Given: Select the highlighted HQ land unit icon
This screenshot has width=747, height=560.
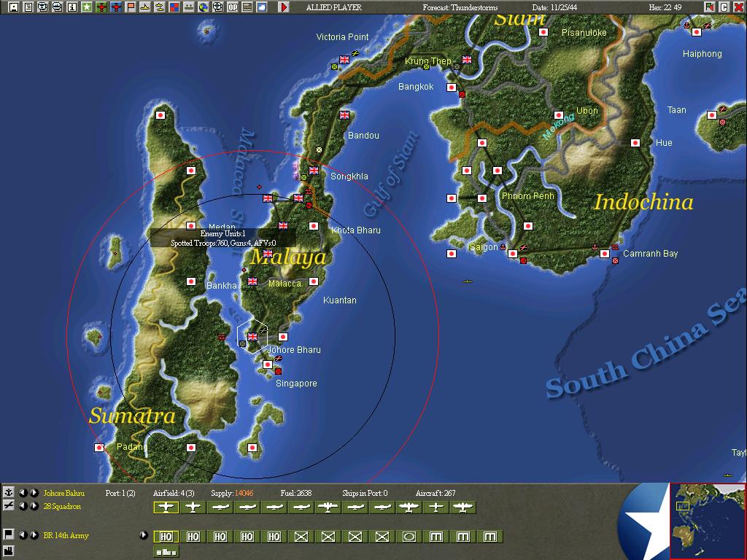Looking at the screenshot, I should (166, 537).
